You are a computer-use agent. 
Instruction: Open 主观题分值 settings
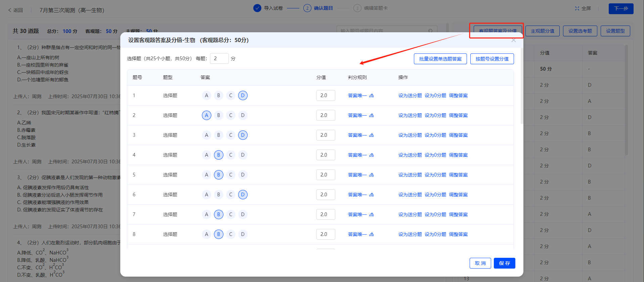(x=543, y=31)
